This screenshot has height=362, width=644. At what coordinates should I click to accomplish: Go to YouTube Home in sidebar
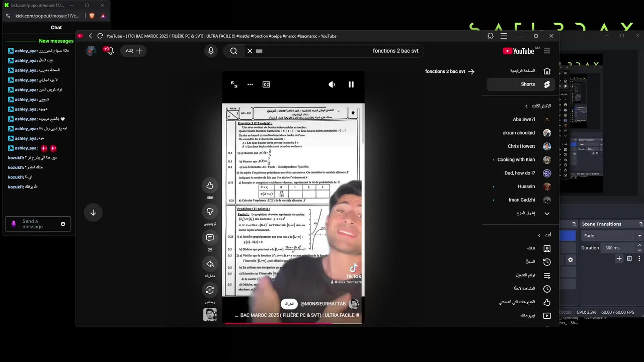pos(521,71)
